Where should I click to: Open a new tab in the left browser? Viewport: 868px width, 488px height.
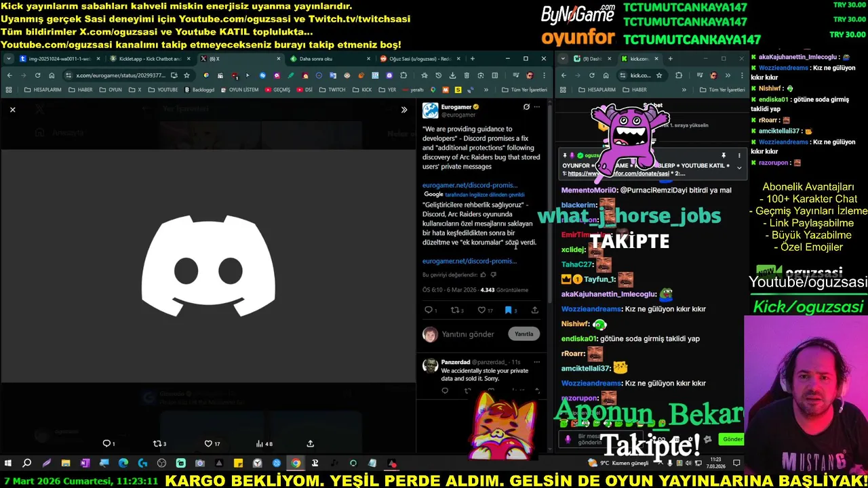472,59
